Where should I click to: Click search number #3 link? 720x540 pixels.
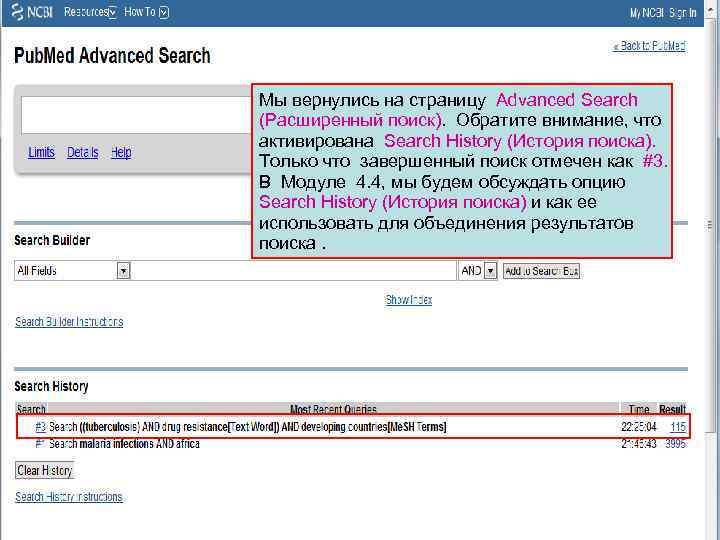pyautogui.click(x=40, y=427)
